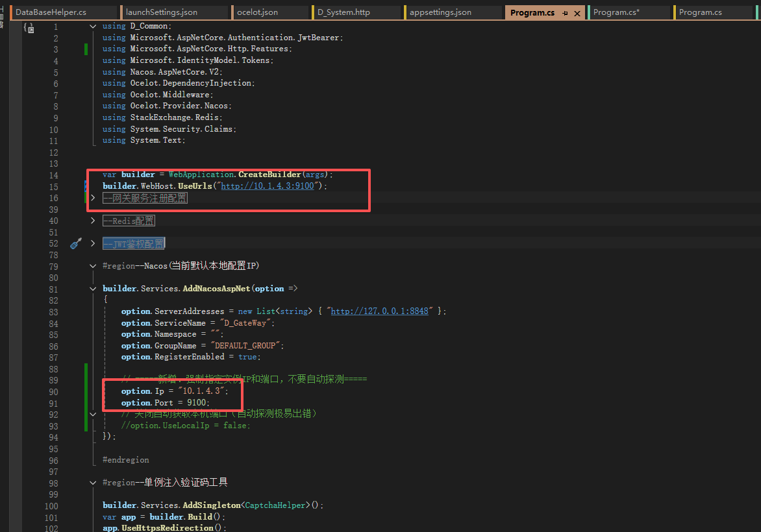Viewport: 761px width, 532px height.
Task: Open the ocelot.json tab
Action: pos(258,12)
